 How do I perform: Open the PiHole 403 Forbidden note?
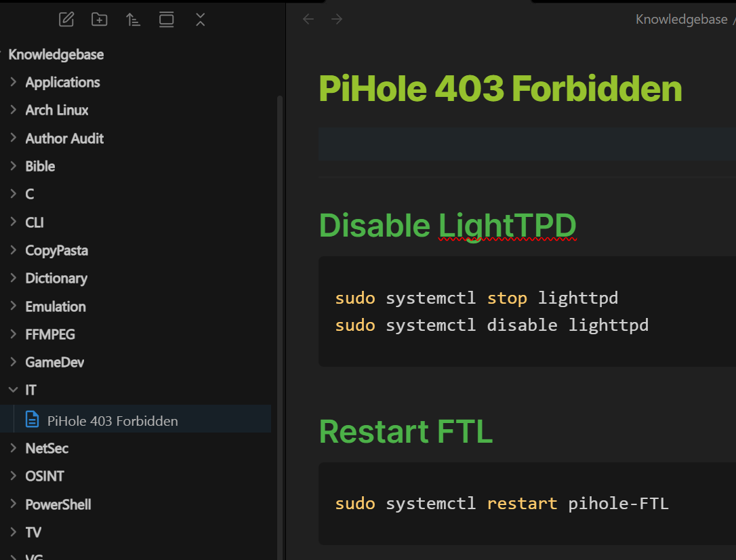(x=136, y=419)
